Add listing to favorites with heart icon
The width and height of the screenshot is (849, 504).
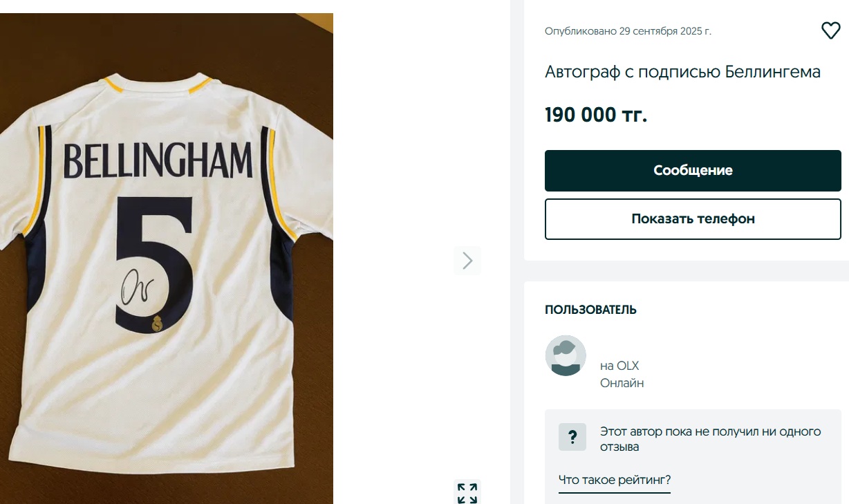tap(830, 30)
